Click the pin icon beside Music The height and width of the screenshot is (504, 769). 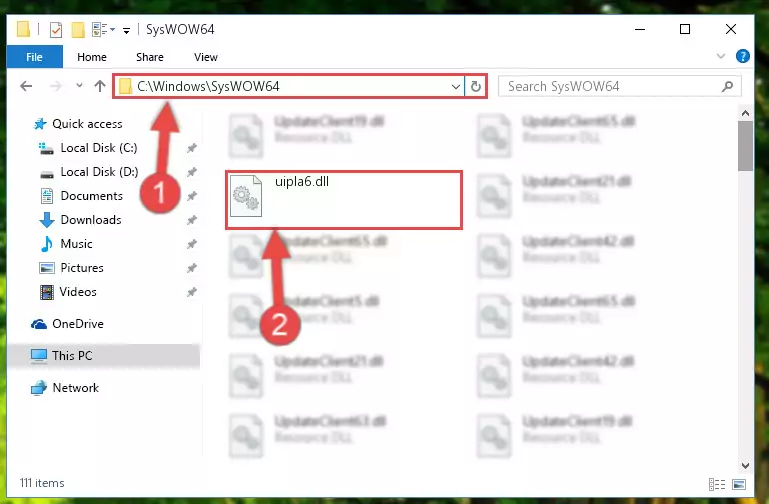pos(192,244)
